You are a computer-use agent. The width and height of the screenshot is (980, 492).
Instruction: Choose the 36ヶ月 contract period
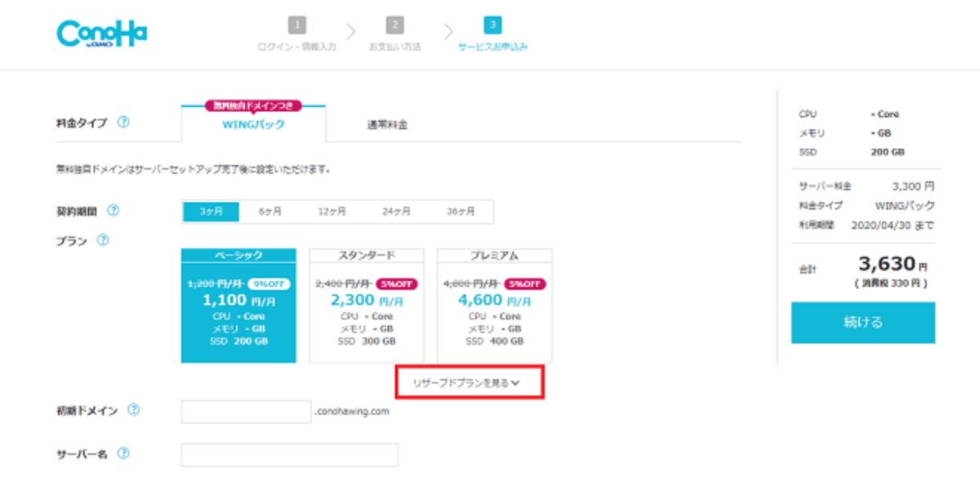click(x=461, y=211)
